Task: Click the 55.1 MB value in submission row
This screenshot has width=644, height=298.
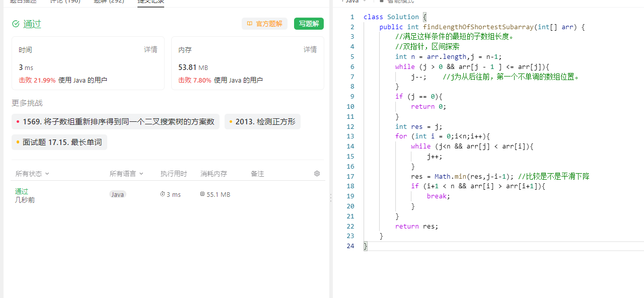Action: [218, 194]
